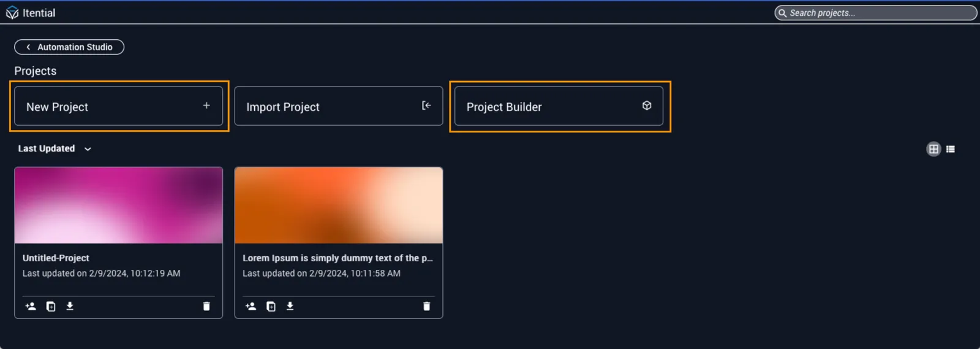Delete Lorem Ipsum project with trash icon
The image size is (980, 349).
(426, 306)
